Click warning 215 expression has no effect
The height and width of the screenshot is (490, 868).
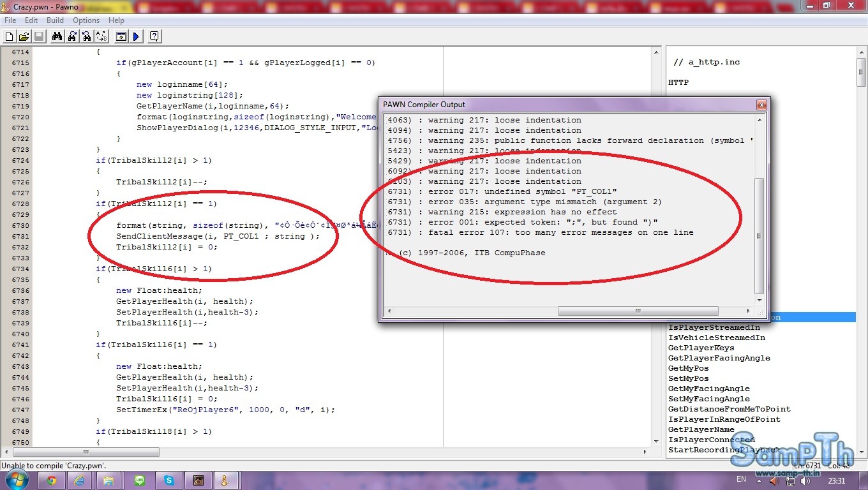pos(502,212)
